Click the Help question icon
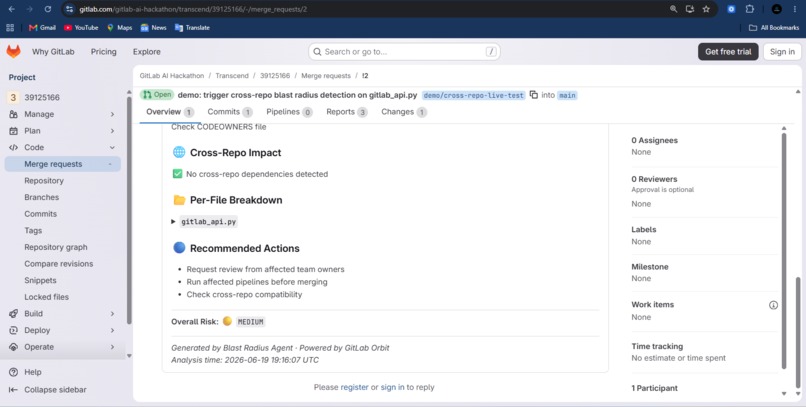 tap(14, 372)
